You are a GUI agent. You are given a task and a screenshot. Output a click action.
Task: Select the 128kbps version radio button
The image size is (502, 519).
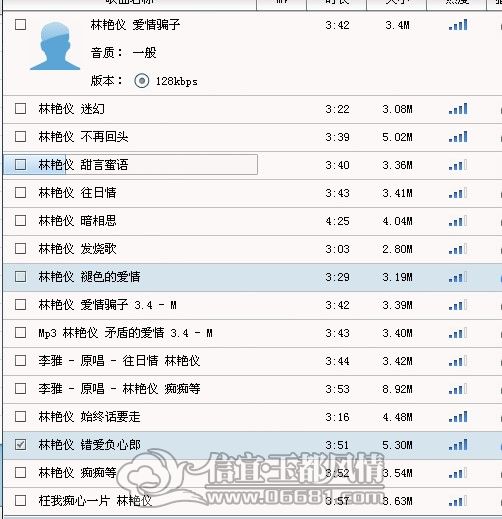pos(142,81)
